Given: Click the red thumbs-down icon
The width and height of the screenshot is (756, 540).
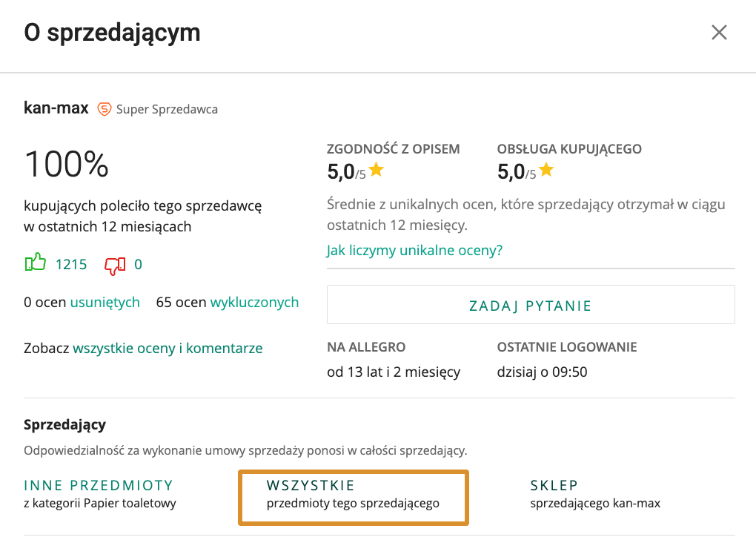Looking at the screenshot, I should pyautogui.click(x=115, y=264).
